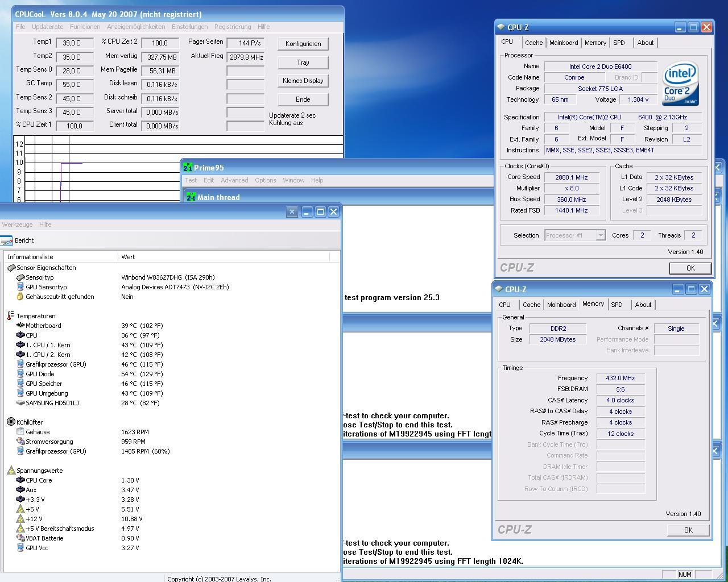Open Prime95 Advanced menu
Image resolution: width=728 pixels, height=582 pixels.
point(234,180)
